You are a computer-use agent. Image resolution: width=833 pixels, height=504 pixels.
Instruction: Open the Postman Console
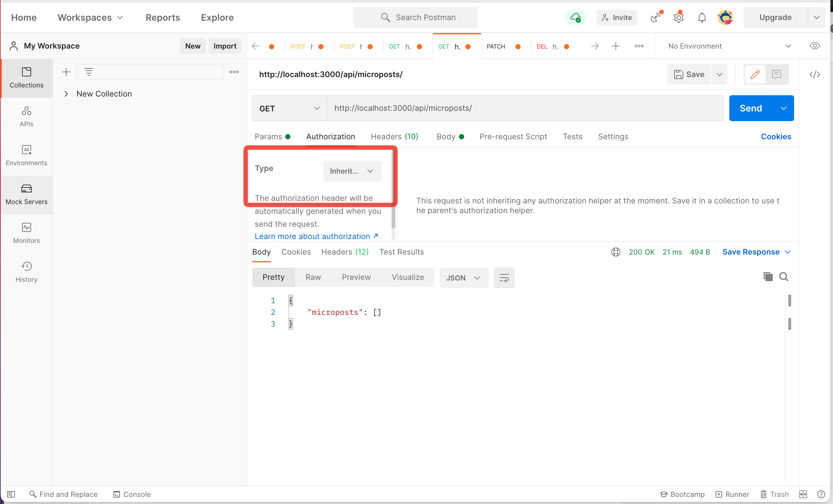tap(132, 494)
